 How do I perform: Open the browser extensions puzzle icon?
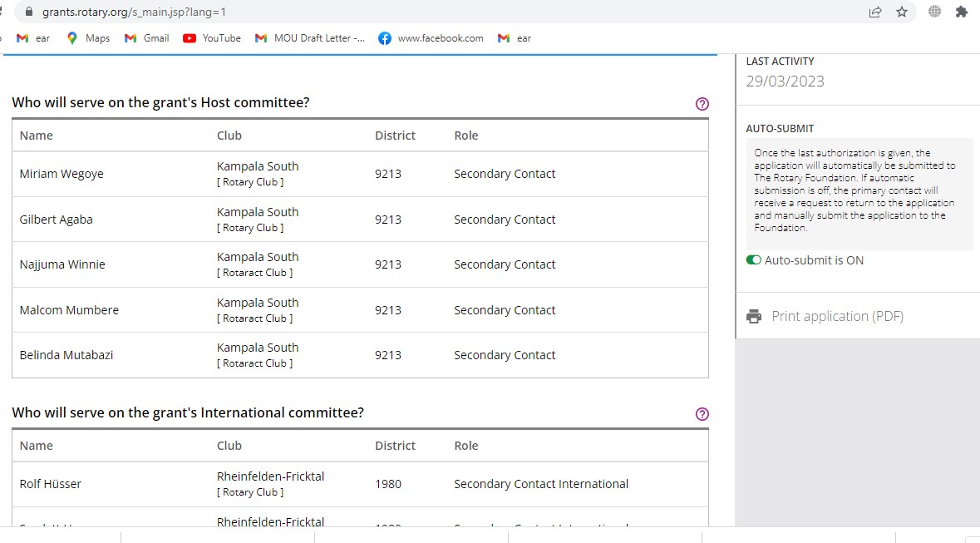coord(961,12)
